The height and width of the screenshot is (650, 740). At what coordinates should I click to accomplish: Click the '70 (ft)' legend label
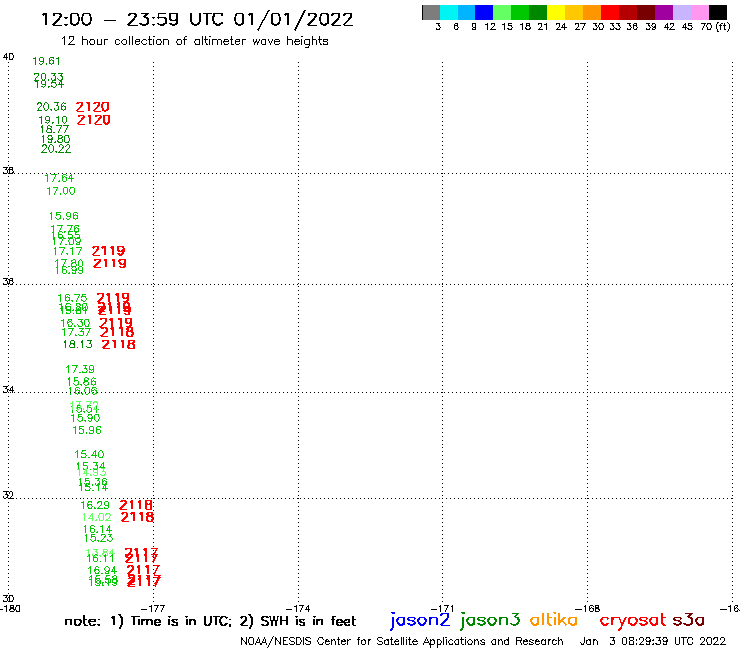click(x=715, y=27)
